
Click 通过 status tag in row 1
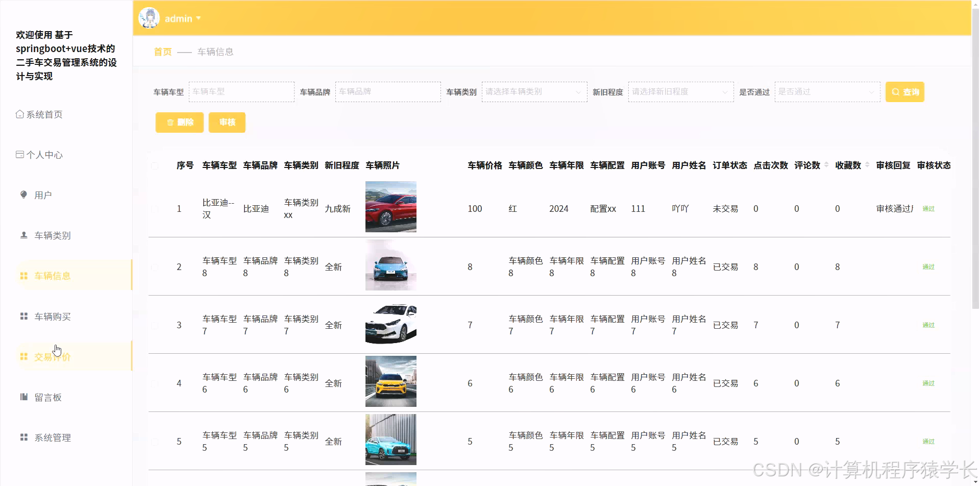tap(928, 209)
